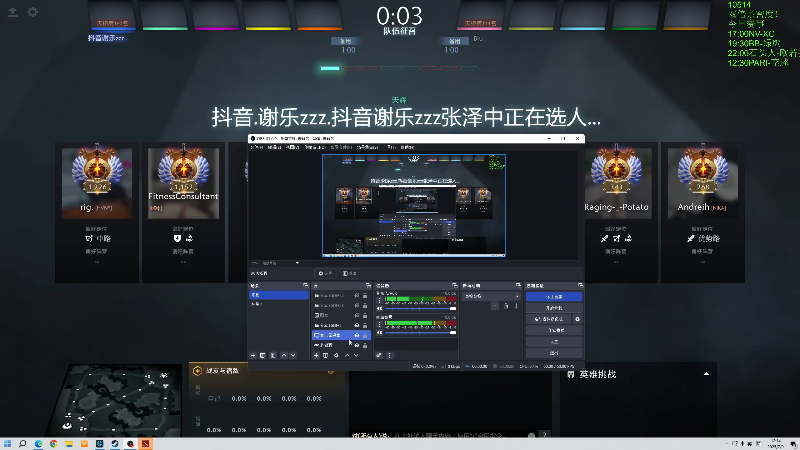Open second audio channel options menu
The width and height of the screenshot is (800, 450).
[x=379, y=324]
